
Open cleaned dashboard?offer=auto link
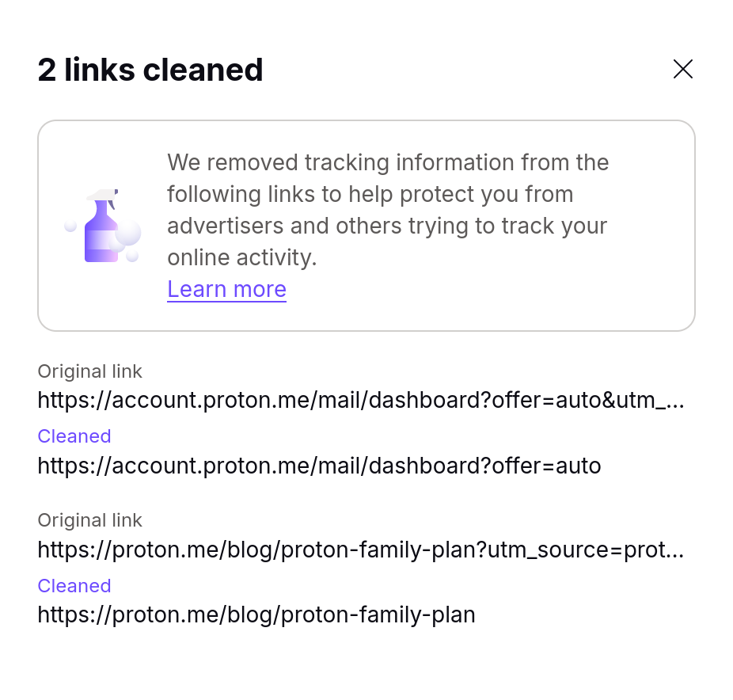319,466
